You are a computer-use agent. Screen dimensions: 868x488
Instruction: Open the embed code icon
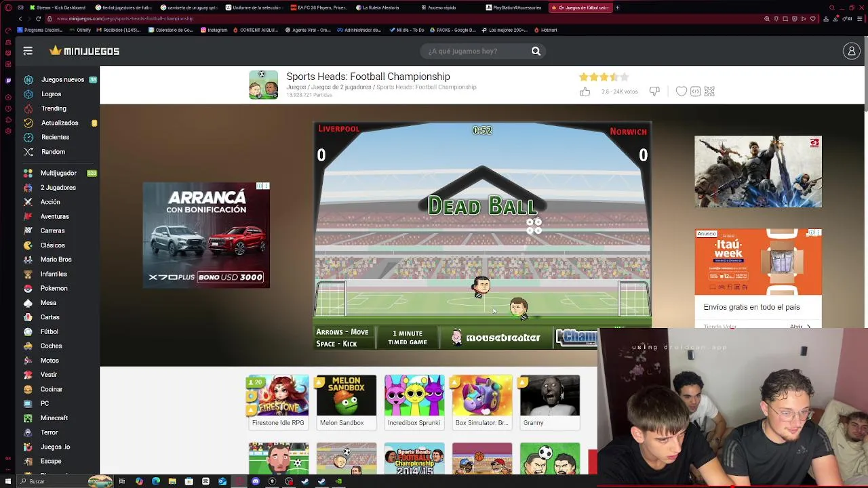coord(695,91)
